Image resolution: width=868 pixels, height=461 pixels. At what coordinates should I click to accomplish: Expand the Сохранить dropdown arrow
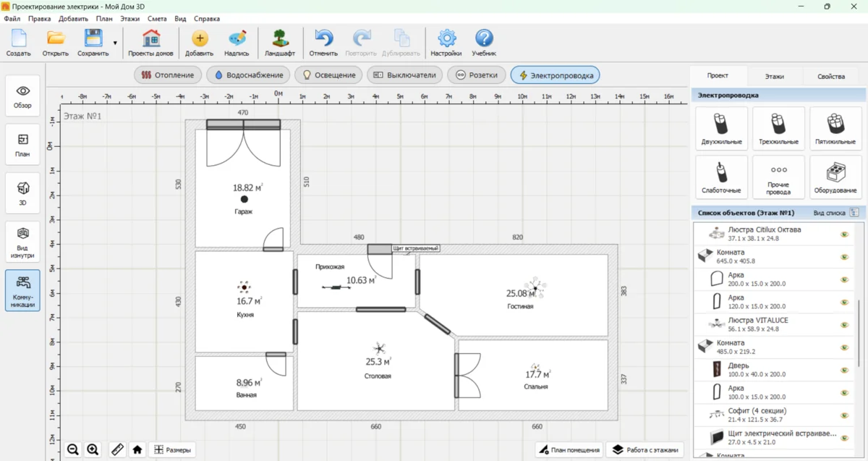(115, 43)
